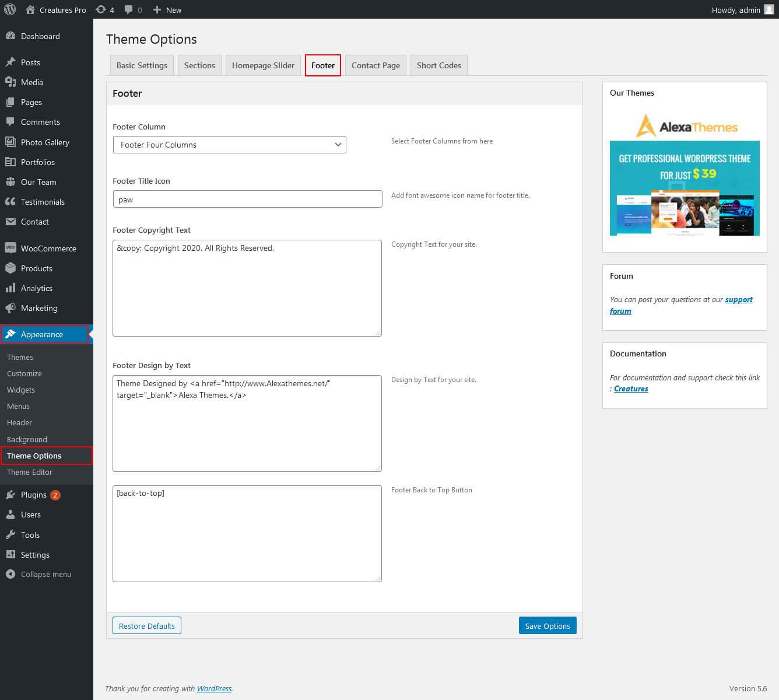Open the Widgets submenu item

click(x=21, y=390)
